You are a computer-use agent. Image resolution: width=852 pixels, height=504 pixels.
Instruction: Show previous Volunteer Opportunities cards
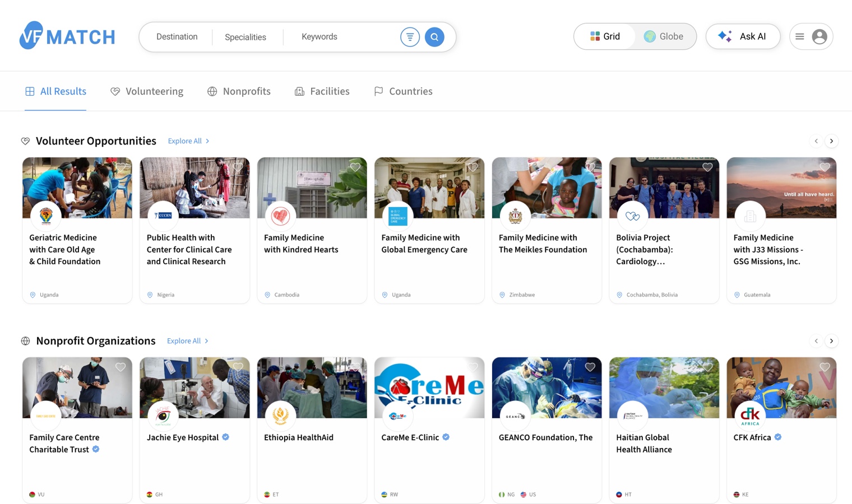click(x=816, y=141)
